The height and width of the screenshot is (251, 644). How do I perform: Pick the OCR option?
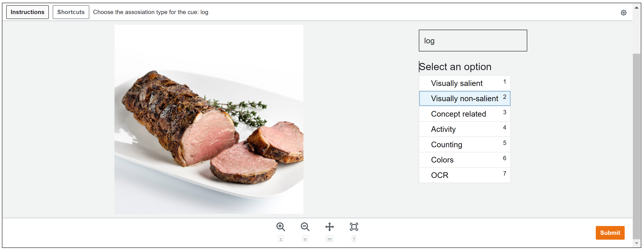tap(465, 175)
